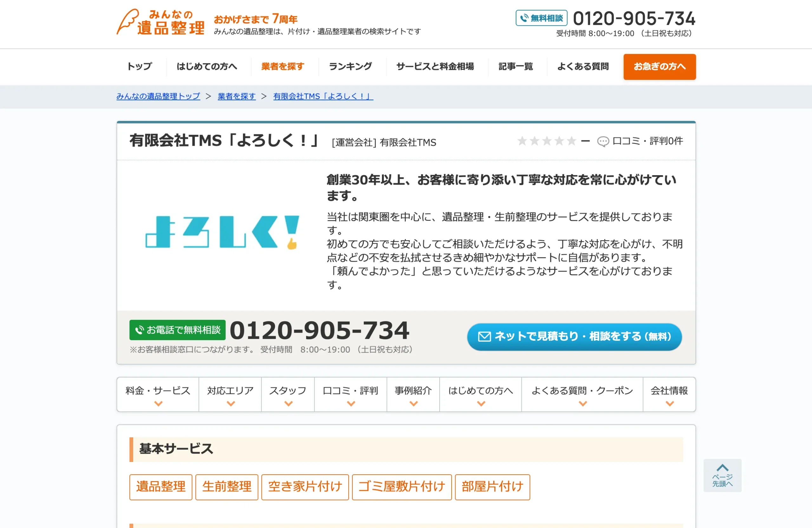Click the 有限会社TMS「よろしく！」 company title
The image size is (812, 528).
click(225, 141)
